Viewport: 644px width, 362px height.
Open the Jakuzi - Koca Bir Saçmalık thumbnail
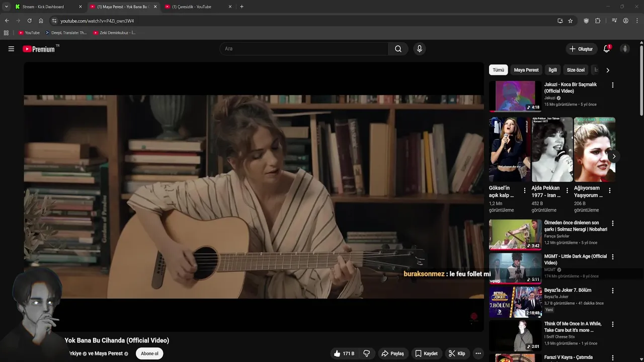click(x=515, y=96)
